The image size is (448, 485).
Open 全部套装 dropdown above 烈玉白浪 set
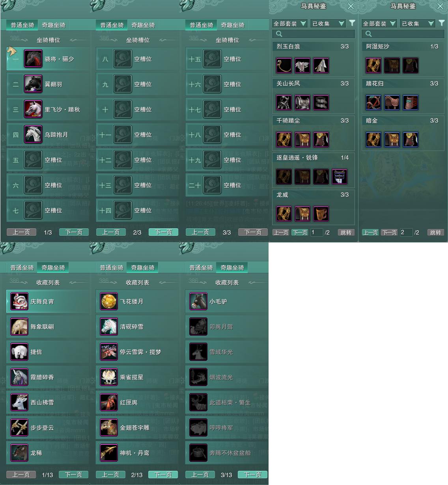[290, 24]
